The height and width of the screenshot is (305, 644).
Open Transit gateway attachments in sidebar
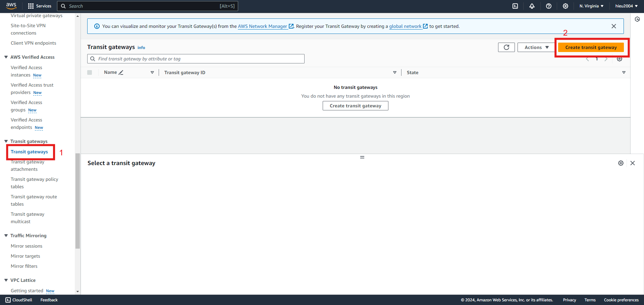pyautogui.click(x=28, y=165)
